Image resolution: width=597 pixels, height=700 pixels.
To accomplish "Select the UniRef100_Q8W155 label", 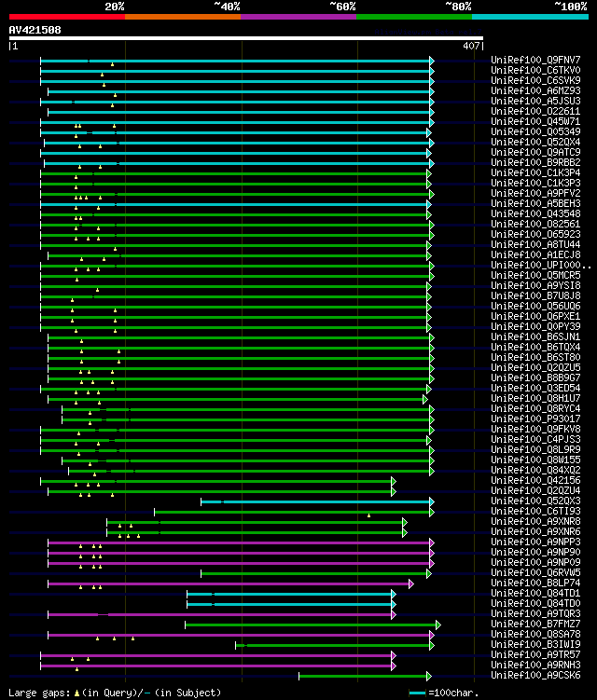I will tap(535, 460).
